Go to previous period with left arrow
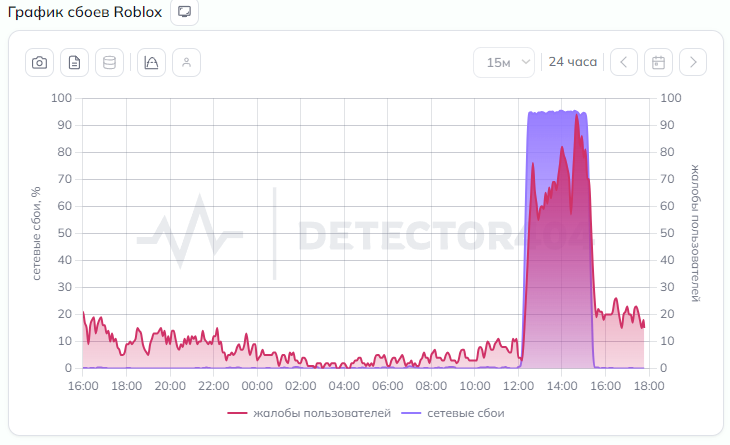Viewport: 730px width, 445px height. point(624,62)
